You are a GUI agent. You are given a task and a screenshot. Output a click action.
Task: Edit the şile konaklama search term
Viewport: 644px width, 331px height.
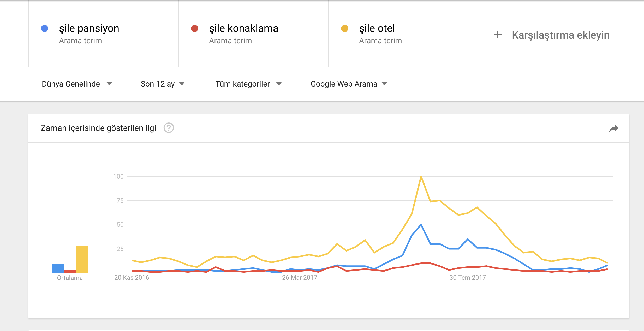click(x=243, y=28)
